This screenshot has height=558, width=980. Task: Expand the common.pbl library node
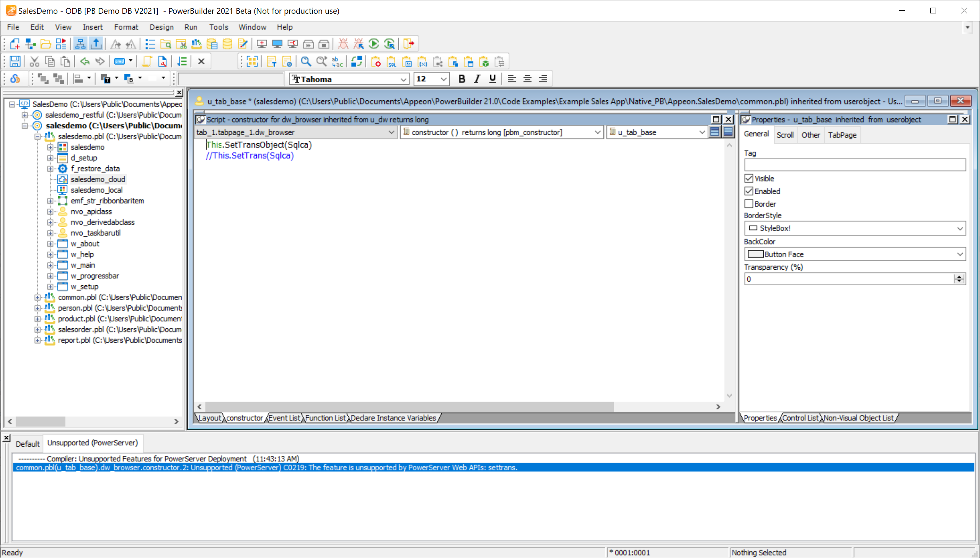pos(37,298)
